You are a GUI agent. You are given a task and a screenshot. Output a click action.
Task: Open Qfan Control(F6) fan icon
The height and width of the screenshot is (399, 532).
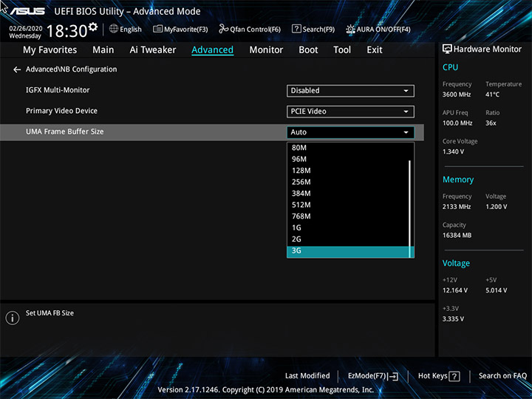coord(223,29)
